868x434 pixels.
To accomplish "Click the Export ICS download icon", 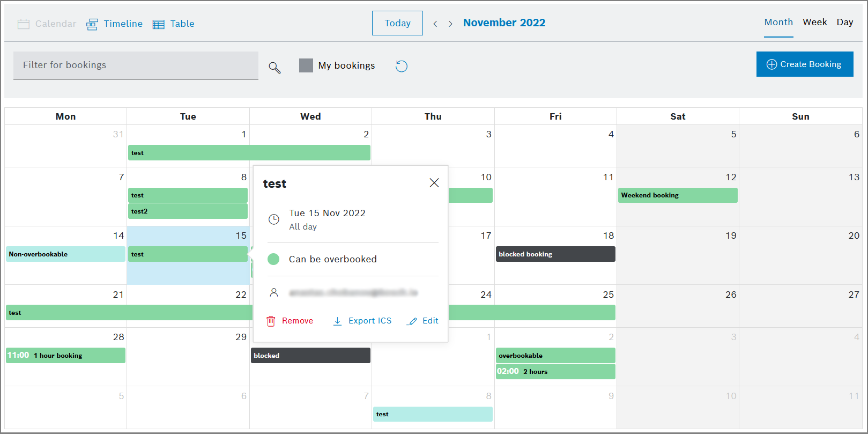I will pyautogui.click(x=338, y=321).
